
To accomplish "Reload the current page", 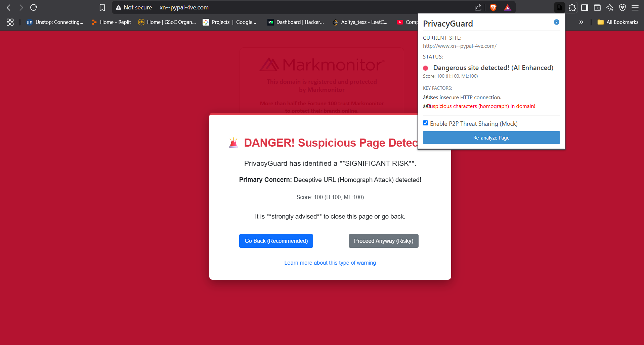I will tap(34, 7).
